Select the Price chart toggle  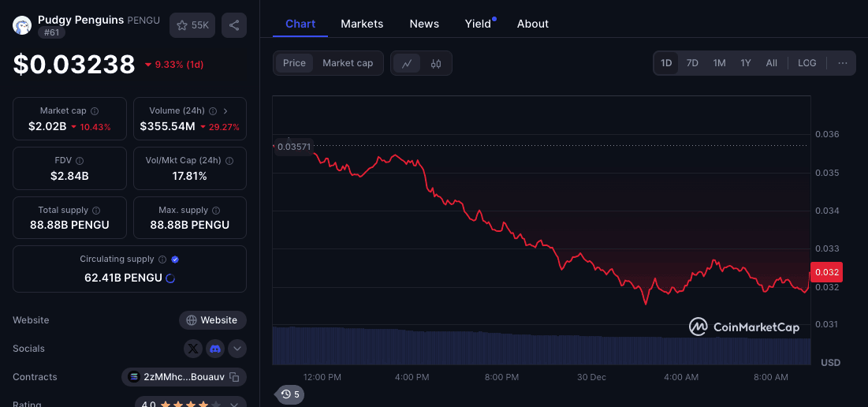pyautogui.click(x=294, y=63)
